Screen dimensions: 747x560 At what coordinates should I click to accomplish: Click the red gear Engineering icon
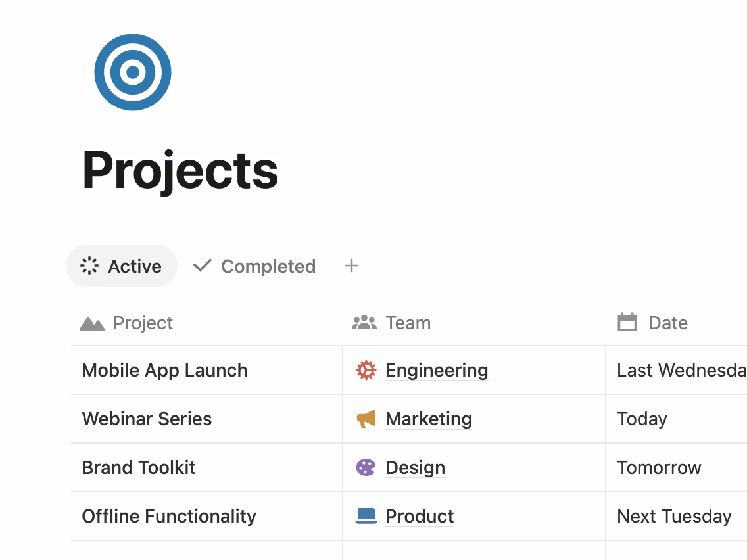point(366,370)
